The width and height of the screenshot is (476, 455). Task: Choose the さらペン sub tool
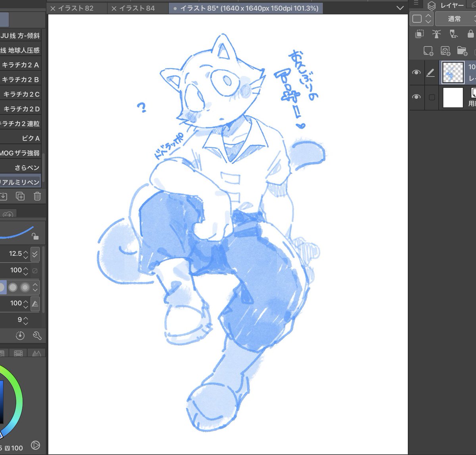point(20,168)
